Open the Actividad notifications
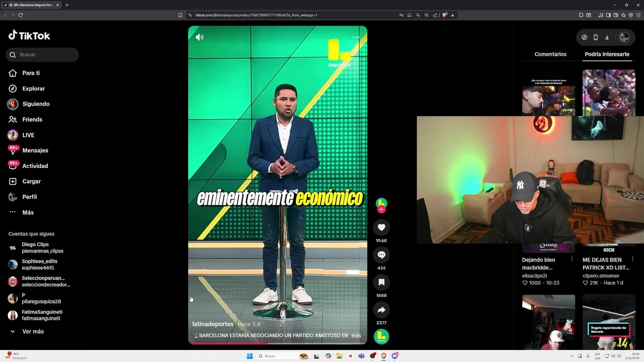The width and height of the screenshot is (644, 362). coord(28,166)
